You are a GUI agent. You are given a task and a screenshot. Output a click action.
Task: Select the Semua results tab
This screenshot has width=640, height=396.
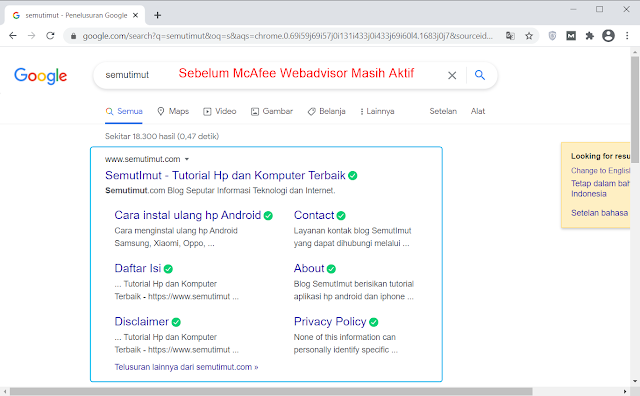click(124, 111)
